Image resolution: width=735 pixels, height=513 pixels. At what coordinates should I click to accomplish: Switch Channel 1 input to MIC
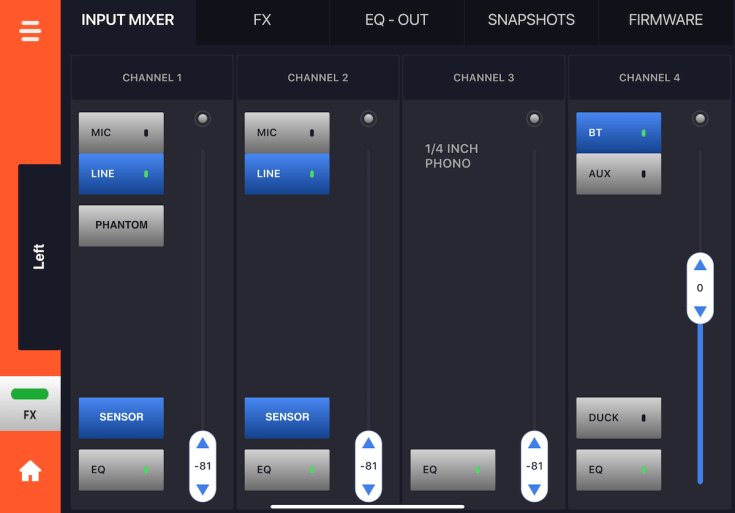[x=121, y=132]
